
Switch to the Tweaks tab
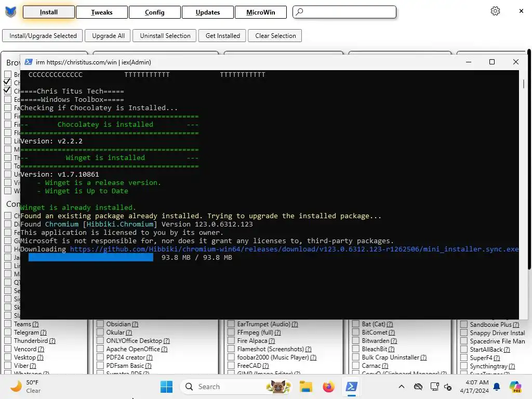[102, 12]
